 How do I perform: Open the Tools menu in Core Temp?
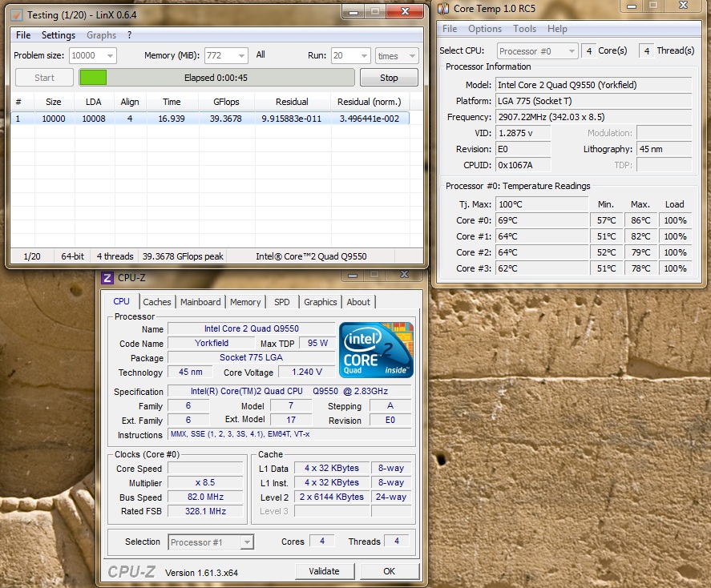524,29
